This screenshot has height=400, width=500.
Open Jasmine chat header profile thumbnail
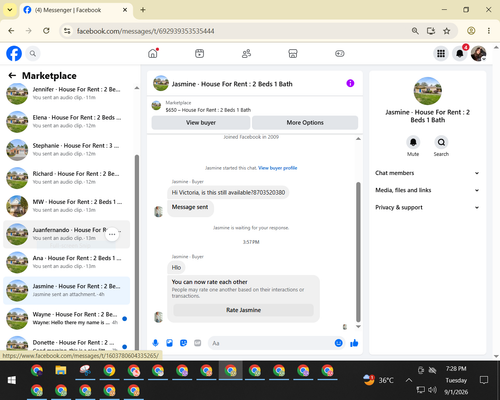pyautogui.click(x=161, y=83)
